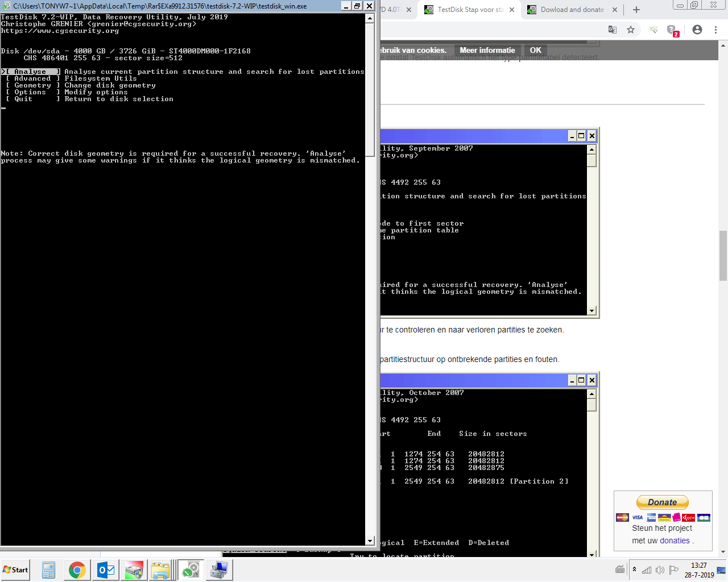Screen dimensions: 728x582
Task: Click the console scrollbar up arrow
Action: (x=370, y=18)
